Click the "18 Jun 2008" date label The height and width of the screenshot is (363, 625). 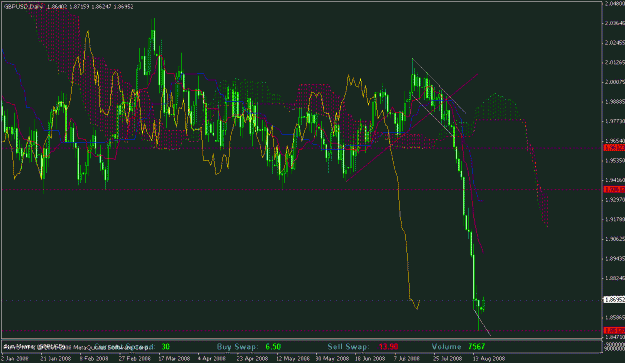370,358
